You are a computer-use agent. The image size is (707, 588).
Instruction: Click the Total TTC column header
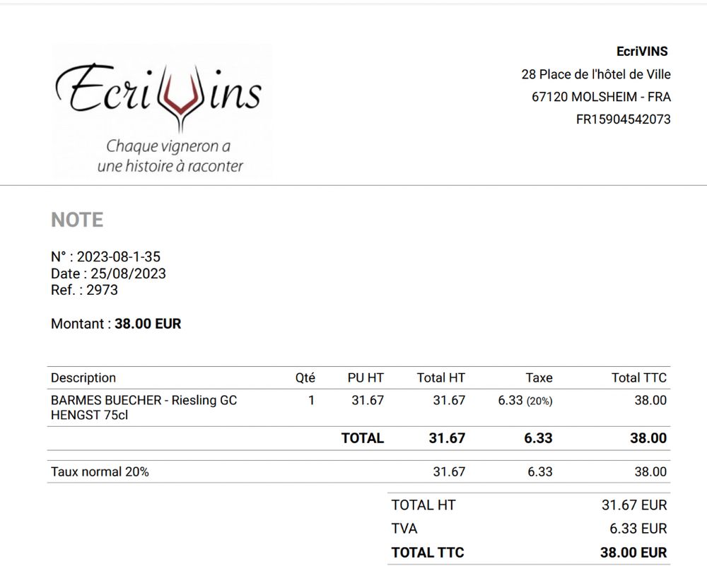tap(638, 377)
